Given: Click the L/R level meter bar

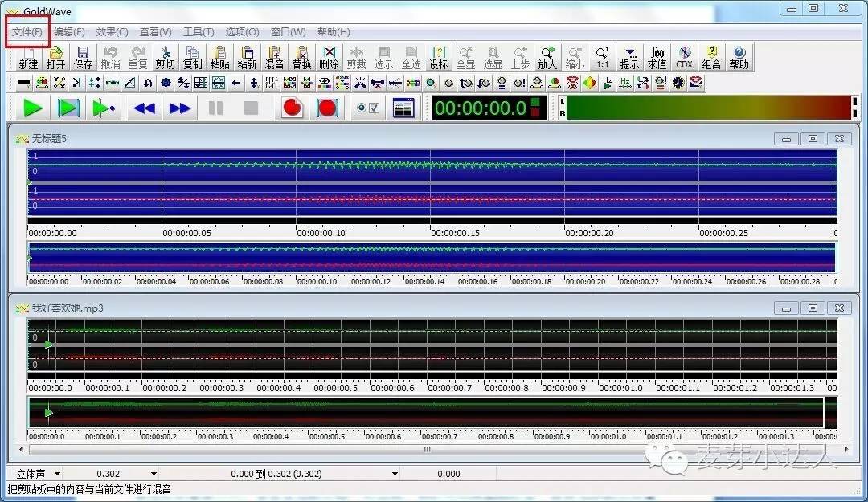Looking at the screenshot, I should tap(709, 108).
